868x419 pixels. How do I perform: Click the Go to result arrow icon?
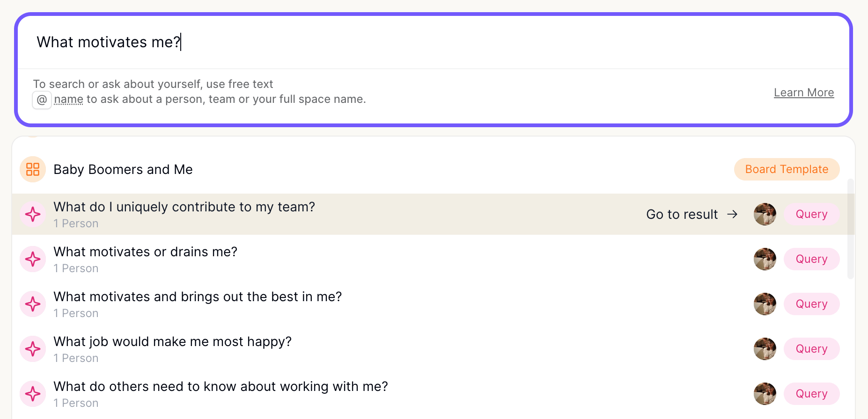[x=732, y=214]
